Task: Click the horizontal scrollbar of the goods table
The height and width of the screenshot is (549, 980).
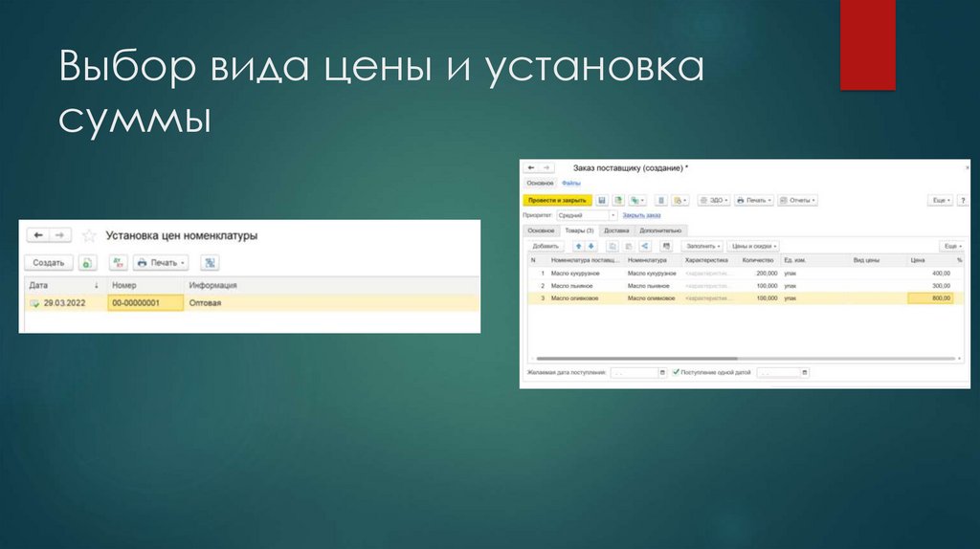Action: (x=636, y=359)
